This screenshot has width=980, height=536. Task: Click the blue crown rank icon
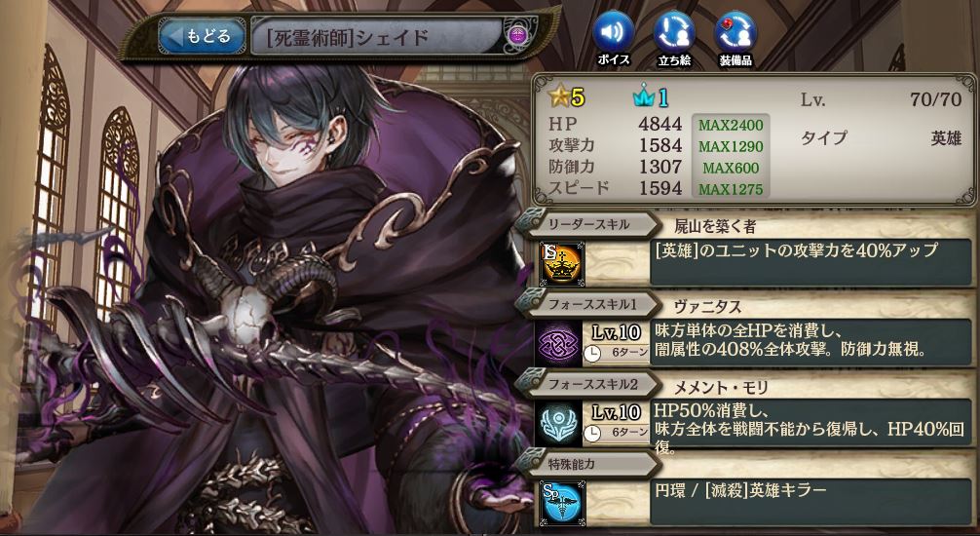tap(651, 97)
